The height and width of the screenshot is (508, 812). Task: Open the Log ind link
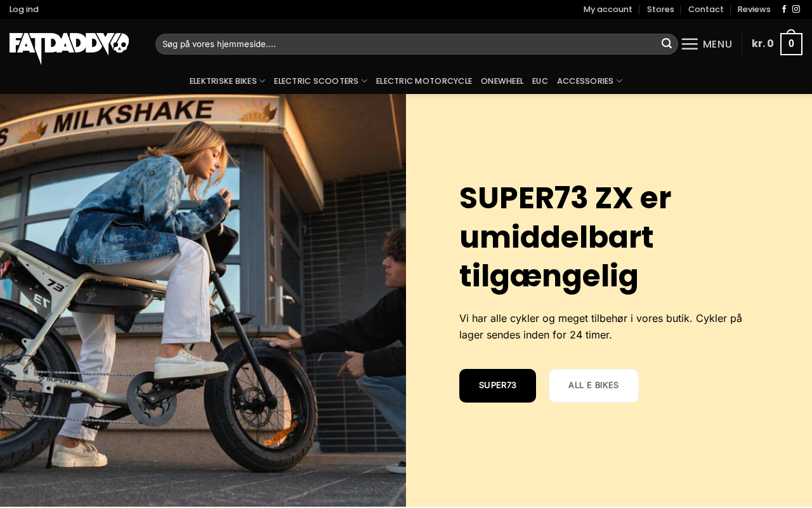click(24, 10)
